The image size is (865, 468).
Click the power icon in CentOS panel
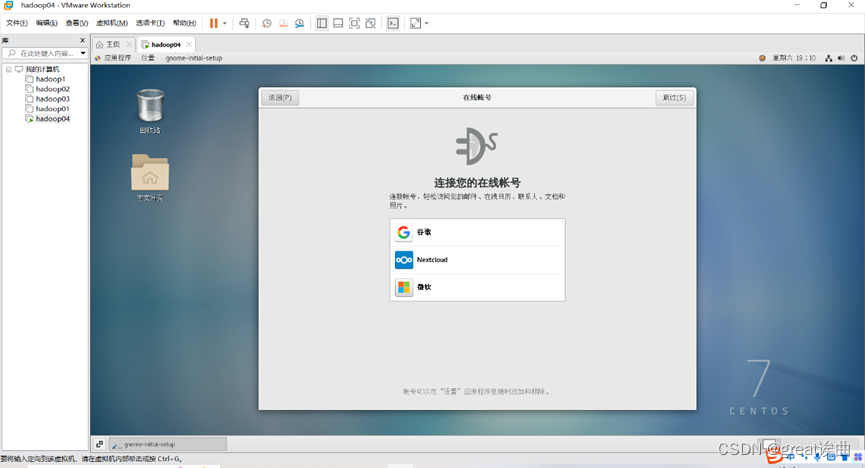point(854,58)
